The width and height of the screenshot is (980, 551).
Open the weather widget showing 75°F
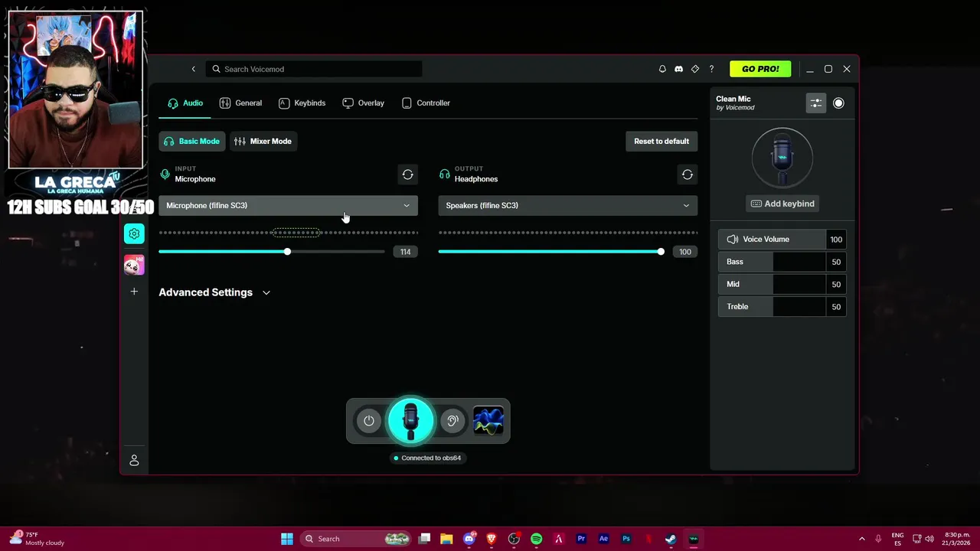point(37,539)
